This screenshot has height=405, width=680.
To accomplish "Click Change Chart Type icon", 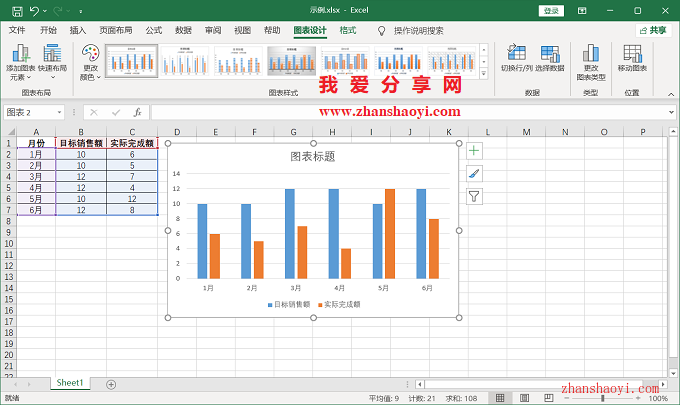I will pyautogui.click(x=591, y=62).
